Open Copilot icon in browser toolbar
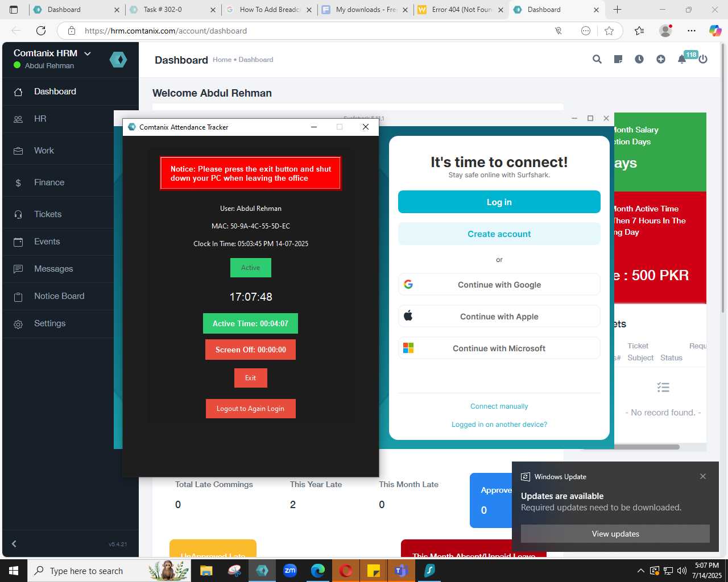The width and height of the screenshot is (728, 582). coord(715,31)
